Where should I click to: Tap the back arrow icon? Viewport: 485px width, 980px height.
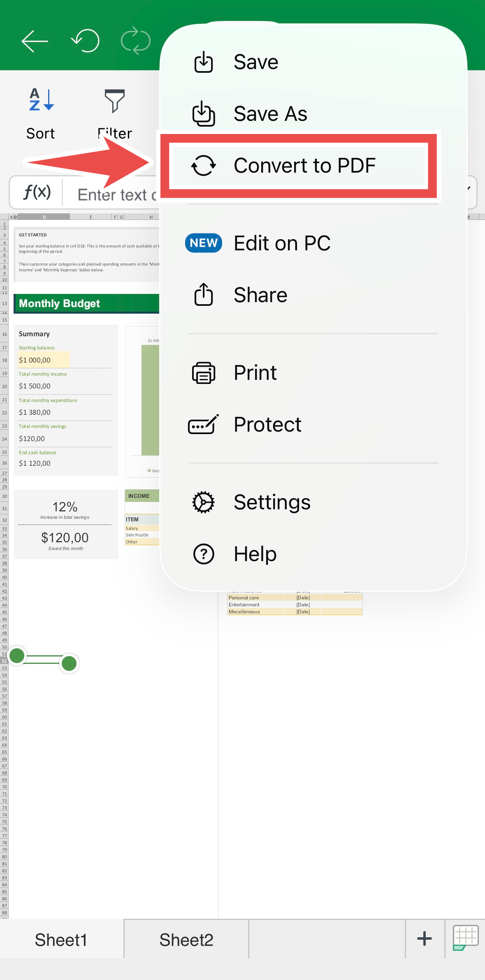(35, 41)
